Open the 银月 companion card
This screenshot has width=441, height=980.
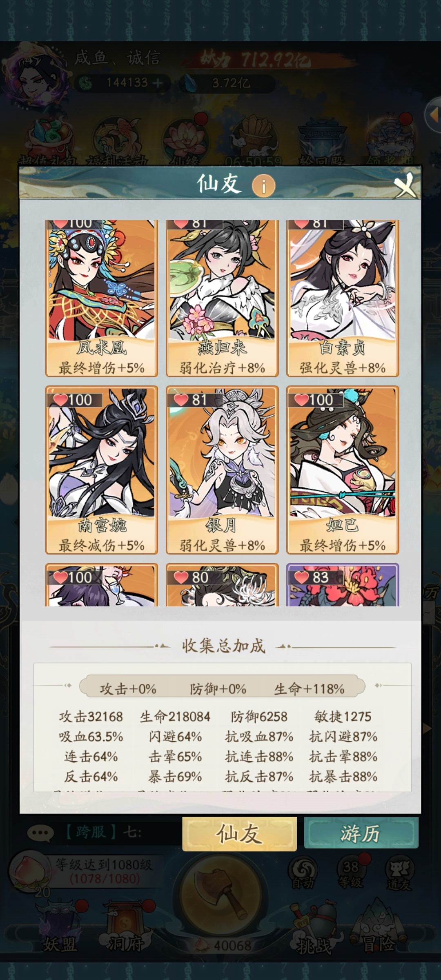[222, 470]
